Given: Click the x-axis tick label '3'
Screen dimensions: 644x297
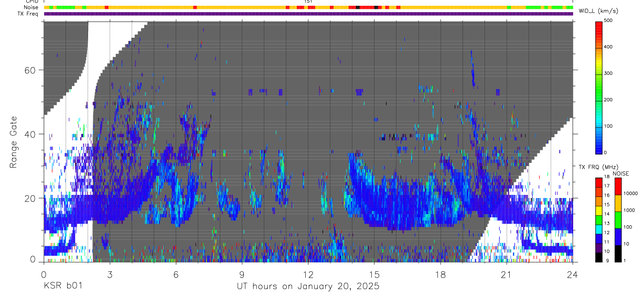Looking at the screenshot, I should coord(110,274).
